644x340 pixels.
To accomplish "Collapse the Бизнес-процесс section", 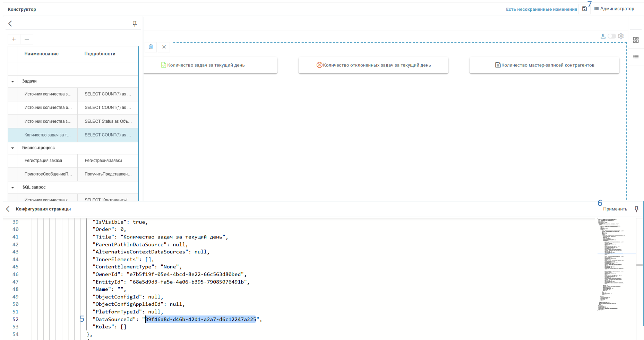I will 12,148.
